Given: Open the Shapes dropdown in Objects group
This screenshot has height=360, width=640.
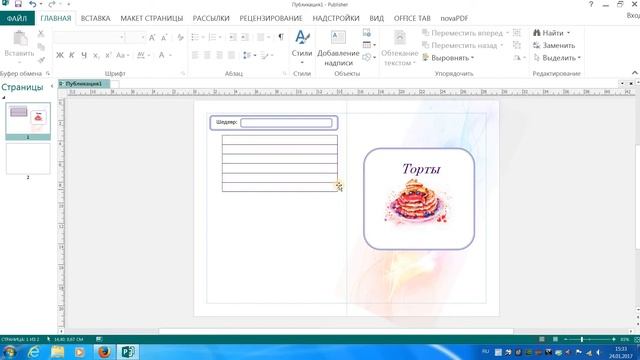Looking at the screenshot, I should click(369, 58).
